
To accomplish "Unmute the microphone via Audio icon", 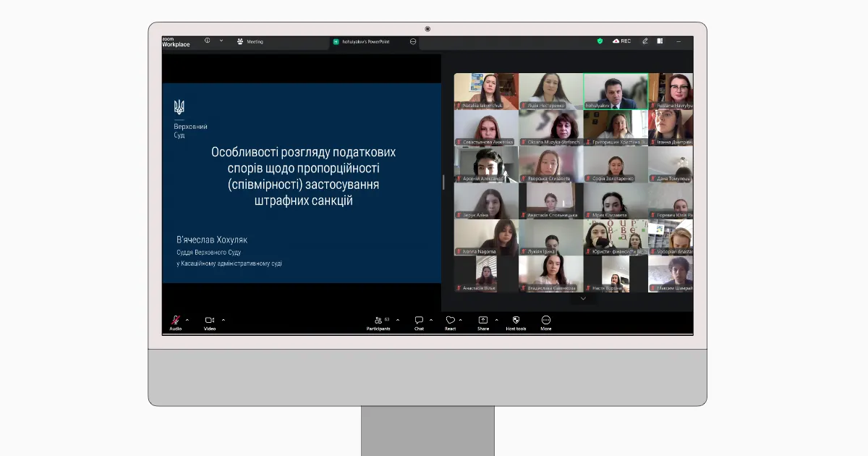I will (175, 320).
